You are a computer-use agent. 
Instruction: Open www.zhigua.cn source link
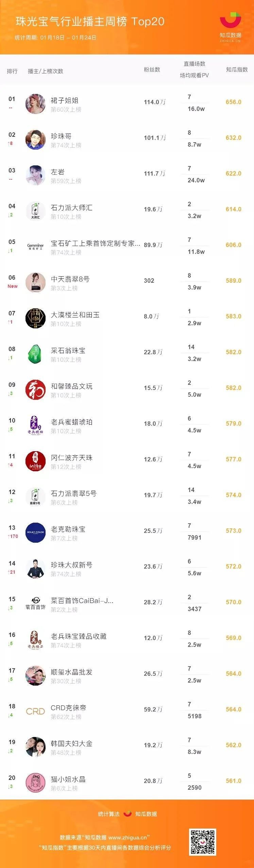128,837
